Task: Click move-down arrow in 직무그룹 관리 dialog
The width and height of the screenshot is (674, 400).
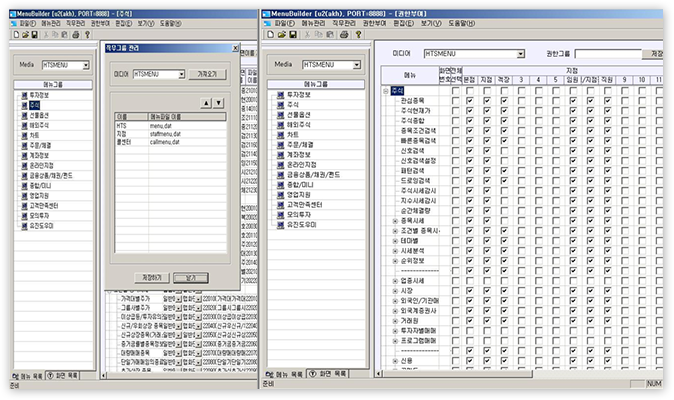Action: coord(219,103)
